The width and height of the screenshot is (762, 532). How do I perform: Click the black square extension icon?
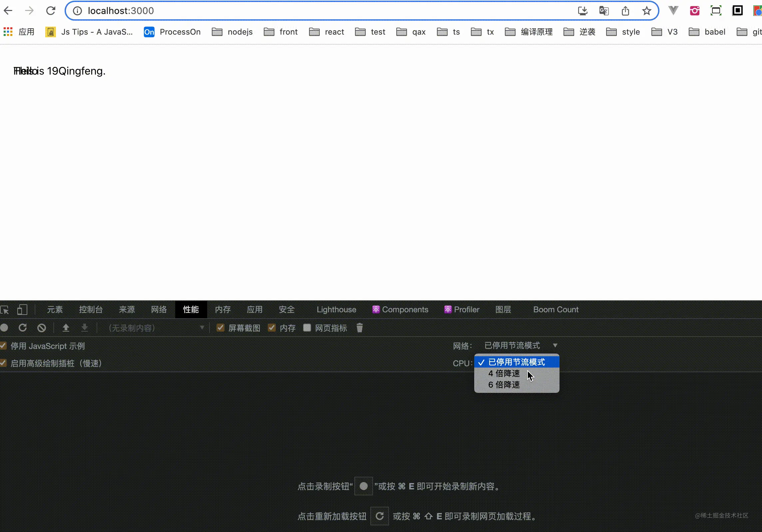pos(737,11)
